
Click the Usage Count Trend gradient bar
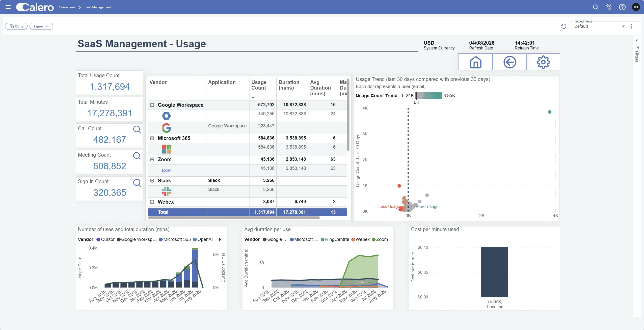(x=428, y=96)
